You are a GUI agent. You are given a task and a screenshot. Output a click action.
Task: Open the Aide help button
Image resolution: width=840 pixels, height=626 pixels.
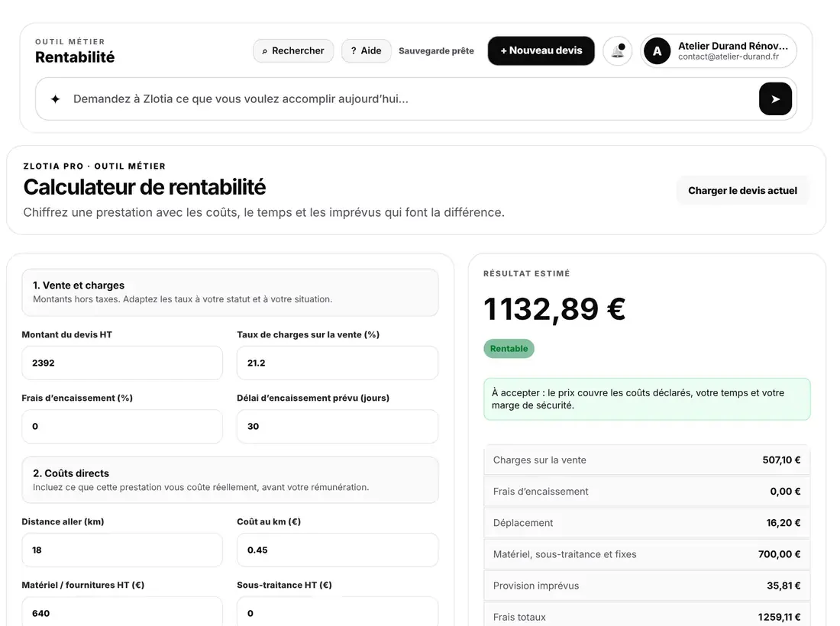click(366, 51)
